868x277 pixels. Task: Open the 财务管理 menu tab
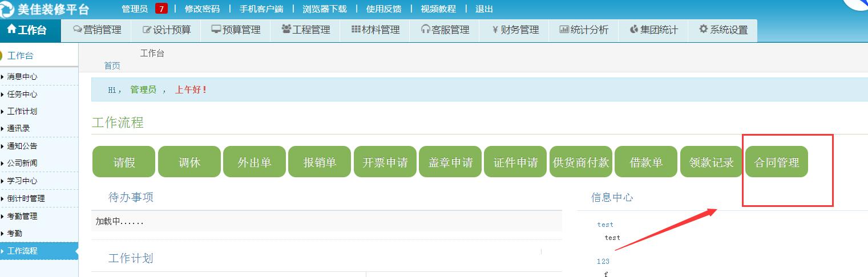pos(515,30)
